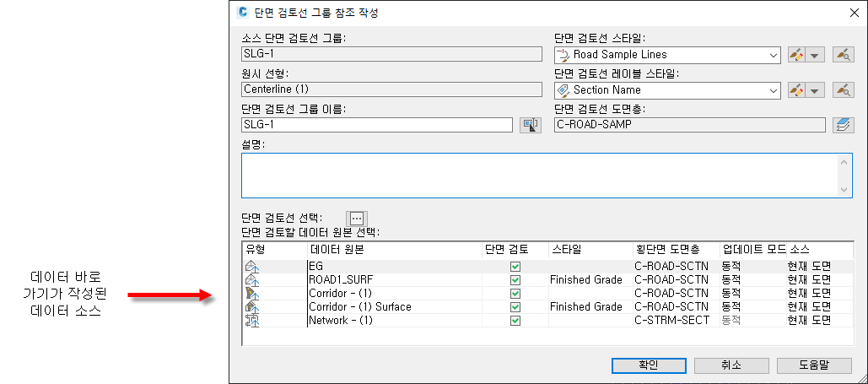The width and height of the screenshot is (868, 384).
Task: Click the 데이터 원본 column header
Action: click(x=393, y=250)
